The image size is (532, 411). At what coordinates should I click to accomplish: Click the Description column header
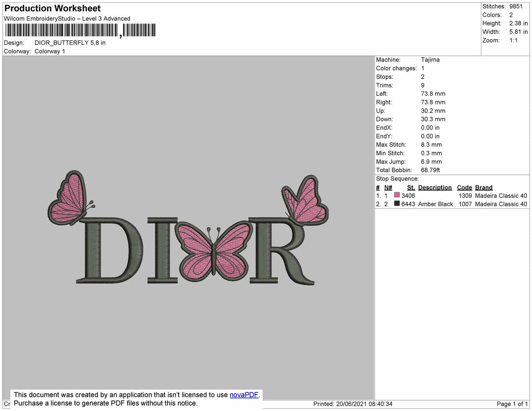tap(435, 187)
